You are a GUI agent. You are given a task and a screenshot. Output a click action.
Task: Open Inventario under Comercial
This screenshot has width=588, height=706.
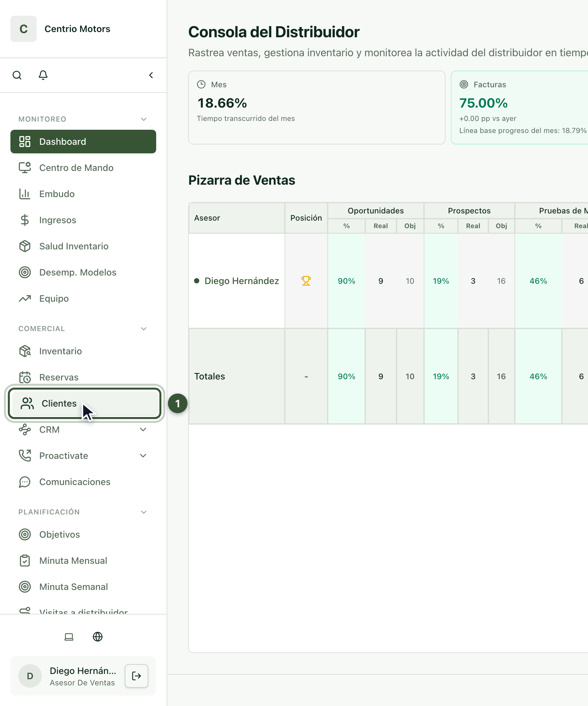pos(83,351)
